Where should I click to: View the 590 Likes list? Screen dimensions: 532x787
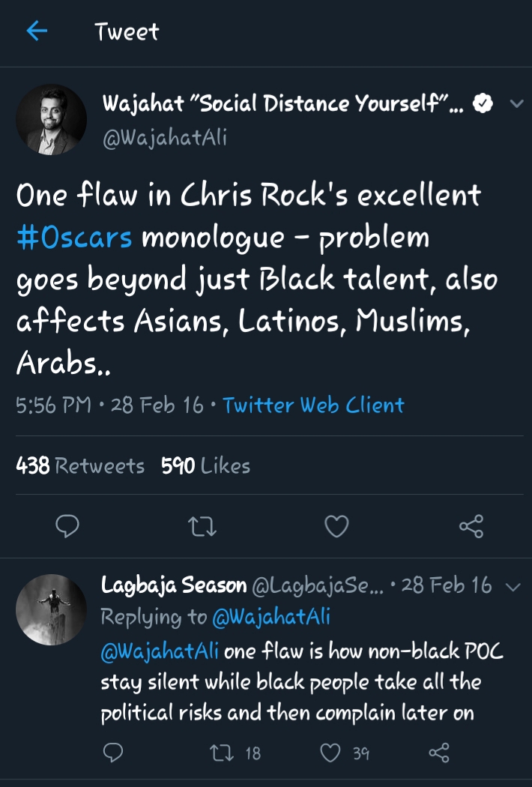[x=205, y=465]
